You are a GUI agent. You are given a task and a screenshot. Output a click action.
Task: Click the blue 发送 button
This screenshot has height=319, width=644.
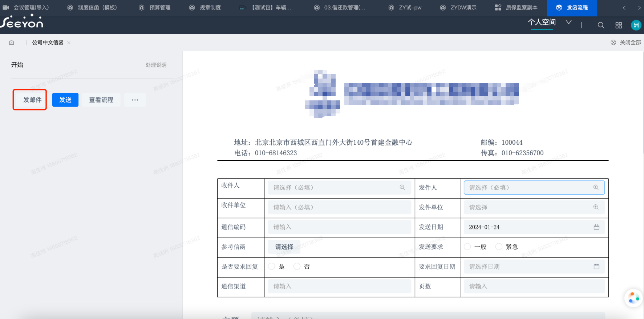[65, 100]
